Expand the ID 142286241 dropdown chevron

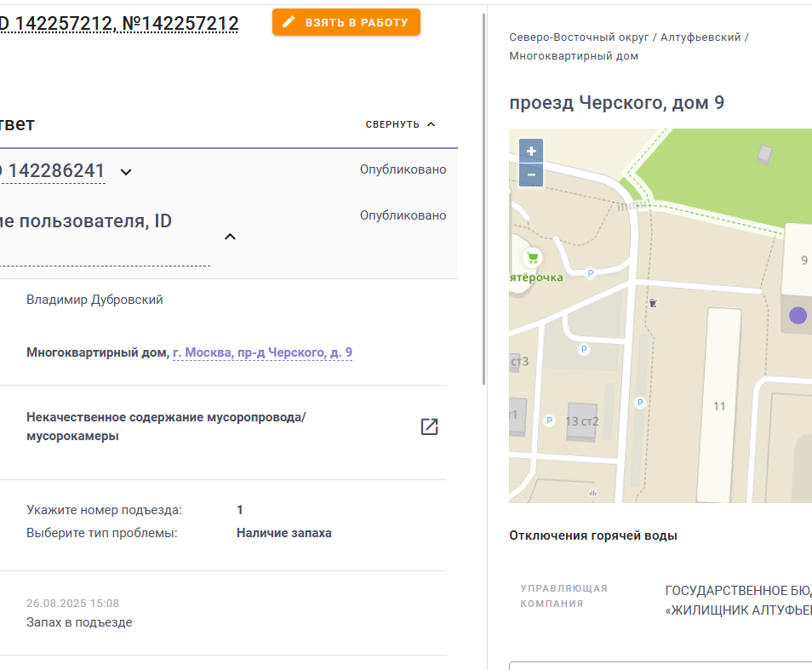tap(126, 172)
